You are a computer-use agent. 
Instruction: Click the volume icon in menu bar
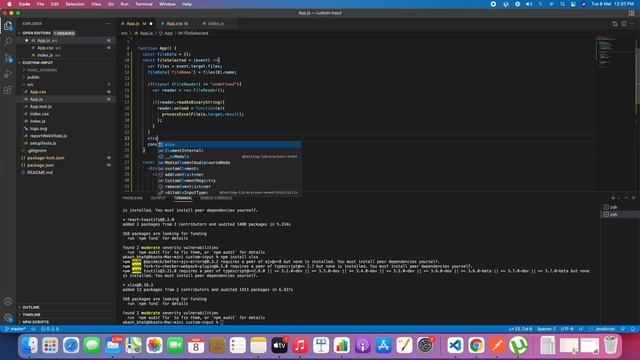click(529, 4)
